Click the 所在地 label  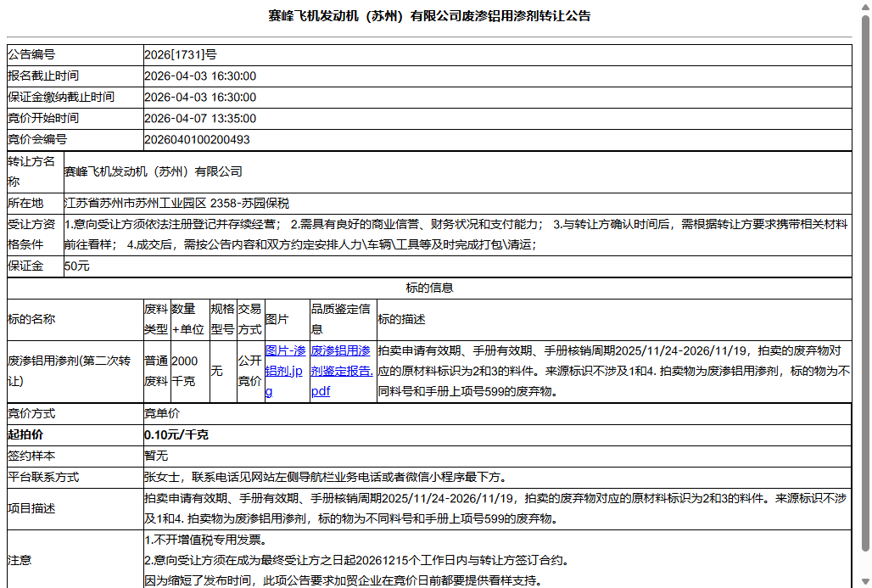pyautogui.click(x=25, y=203)
